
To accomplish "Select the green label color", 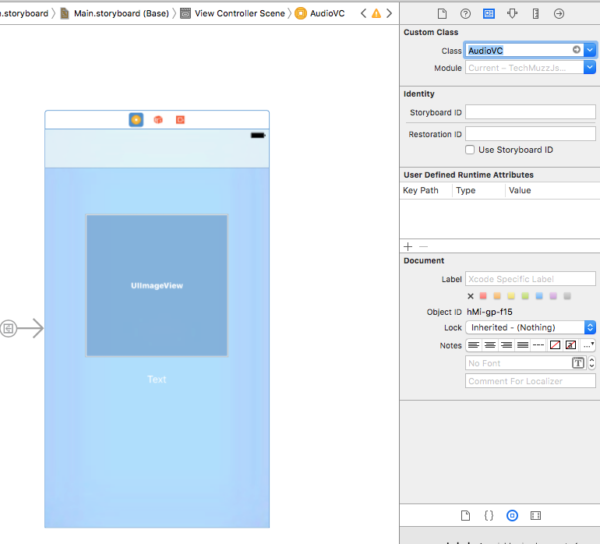I will coord(525,296).
